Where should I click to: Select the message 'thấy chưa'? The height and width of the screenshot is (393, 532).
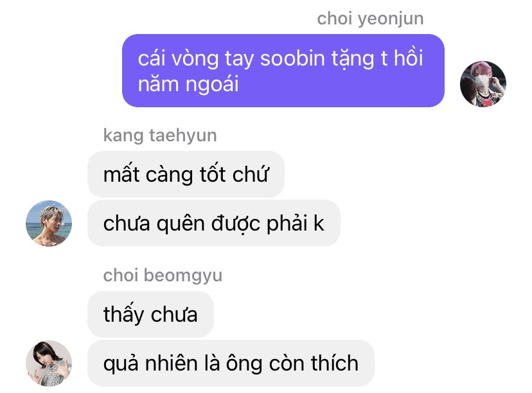click(150, 314)
